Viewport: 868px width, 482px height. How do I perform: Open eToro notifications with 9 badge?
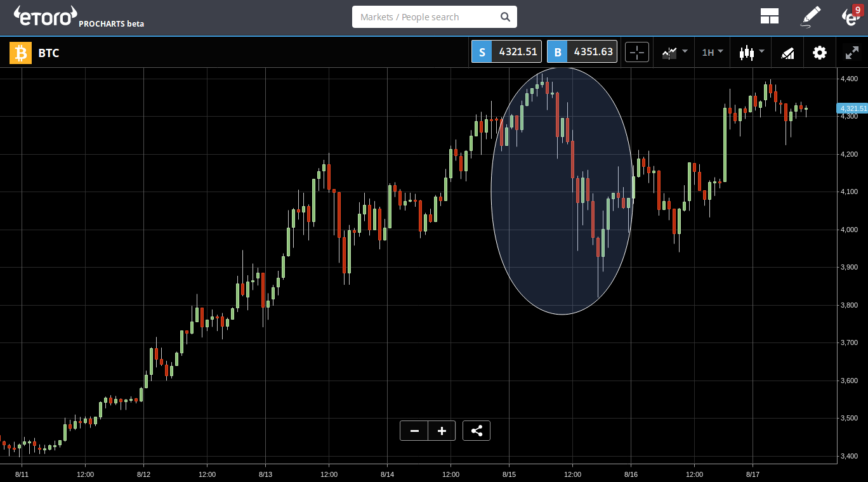(852, 16)
